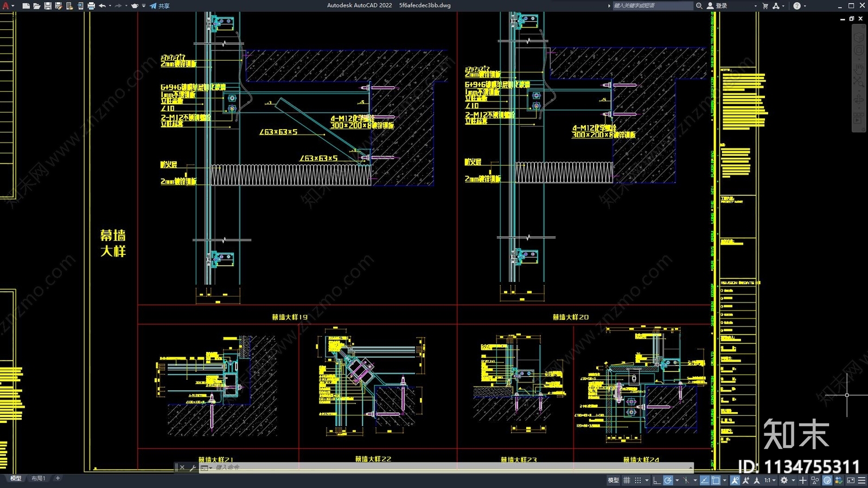Open a drawing file with folder icon
This screenshot has height=488, width=868.
36,6
